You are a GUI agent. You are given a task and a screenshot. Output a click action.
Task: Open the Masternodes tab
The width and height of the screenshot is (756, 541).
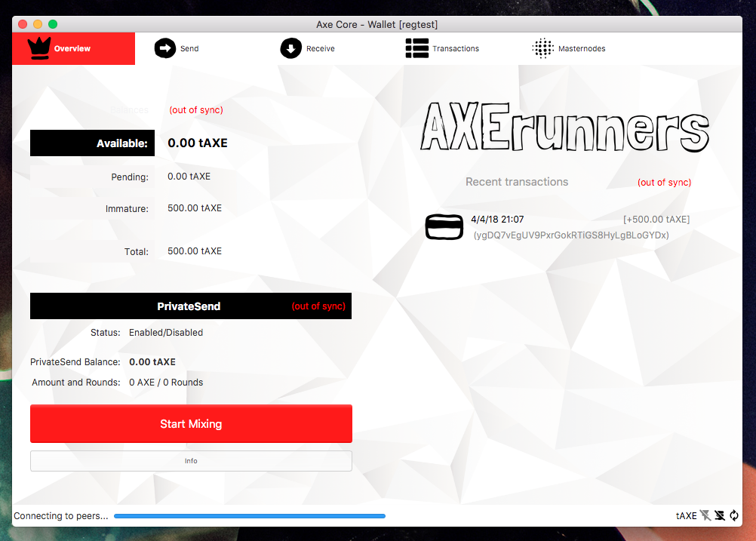575,48
